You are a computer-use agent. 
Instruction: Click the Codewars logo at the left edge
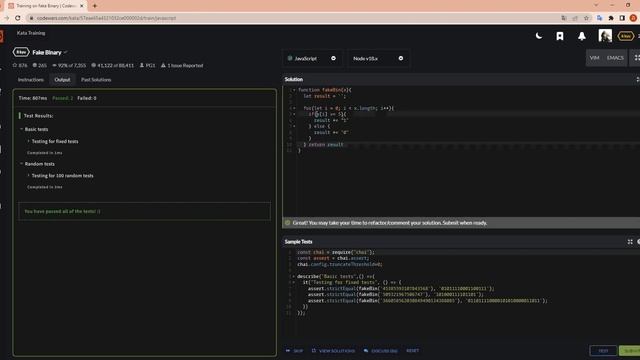click(x=2, y=36)
